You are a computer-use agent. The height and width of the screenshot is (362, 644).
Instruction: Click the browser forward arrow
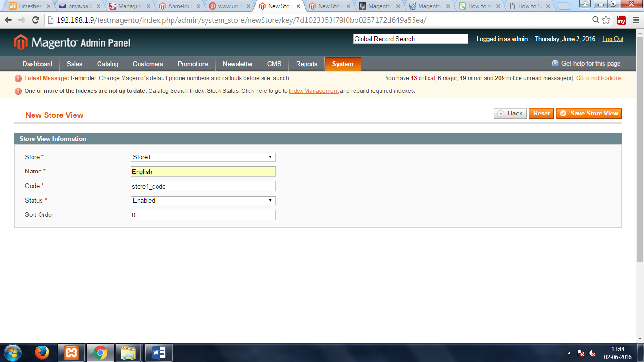click(22, 20)
